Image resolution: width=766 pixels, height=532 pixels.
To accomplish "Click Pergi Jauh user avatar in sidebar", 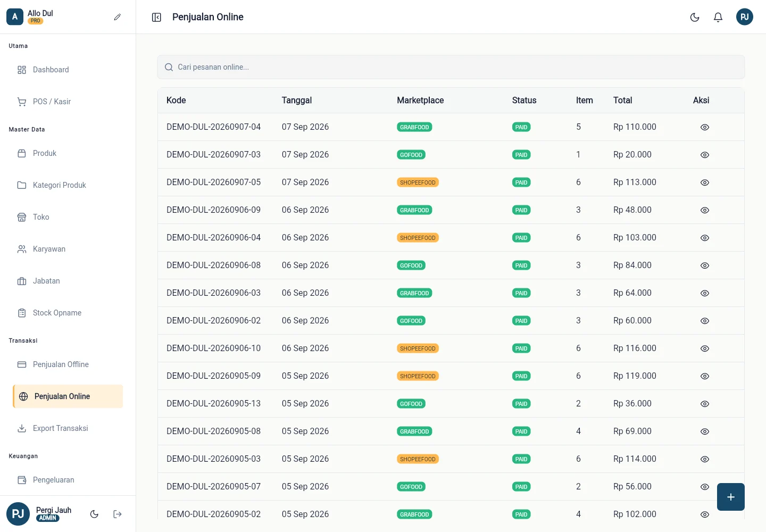I will (x=18, y=514).
